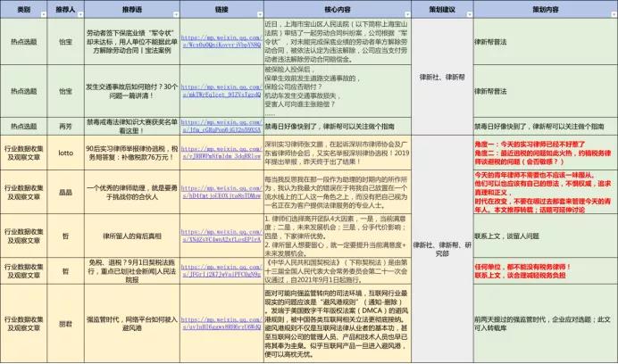Select the 强监管时代，网络平台如何驶入避风港 cell
The image size is (618, 364).
tap(132, 324)
